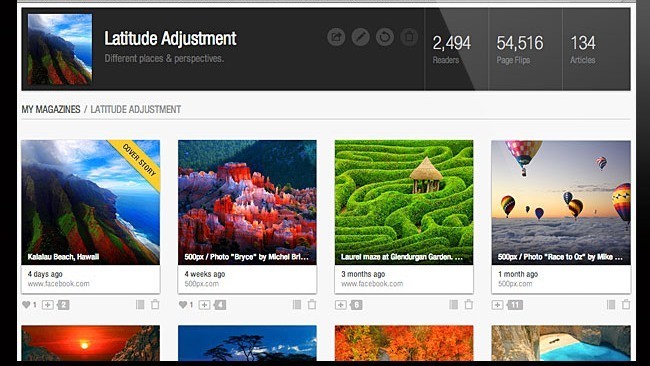Image resolution: width=650 pixels, height=366 pixels.
Task: Open the count badge 6 under Laurel maze
Action: (x=356, y=305)
